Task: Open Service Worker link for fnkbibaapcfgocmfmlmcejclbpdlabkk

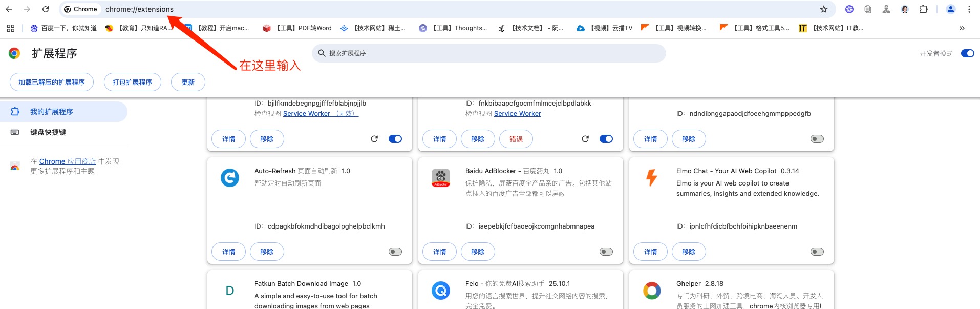Action: (517, 114)
